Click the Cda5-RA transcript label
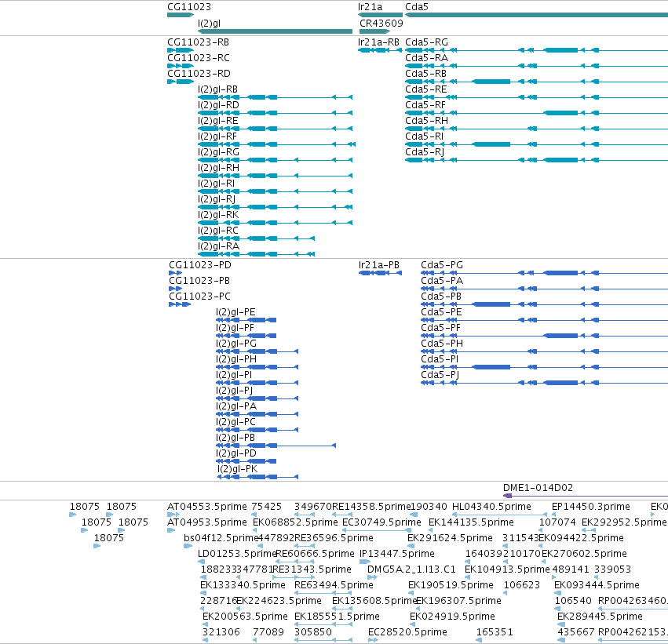 point(426,58)
